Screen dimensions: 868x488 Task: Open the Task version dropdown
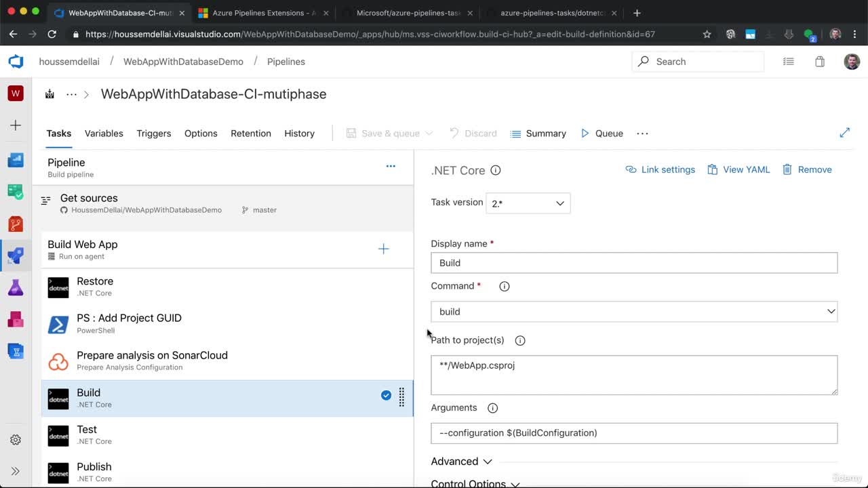(528, 203)
